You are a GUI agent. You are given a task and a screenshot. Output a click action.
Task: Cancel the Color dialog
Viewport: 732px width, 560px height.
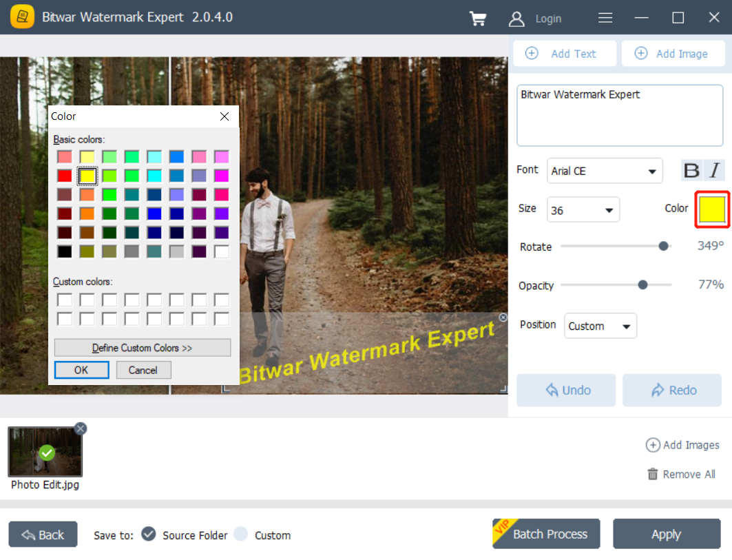(143, 370)
